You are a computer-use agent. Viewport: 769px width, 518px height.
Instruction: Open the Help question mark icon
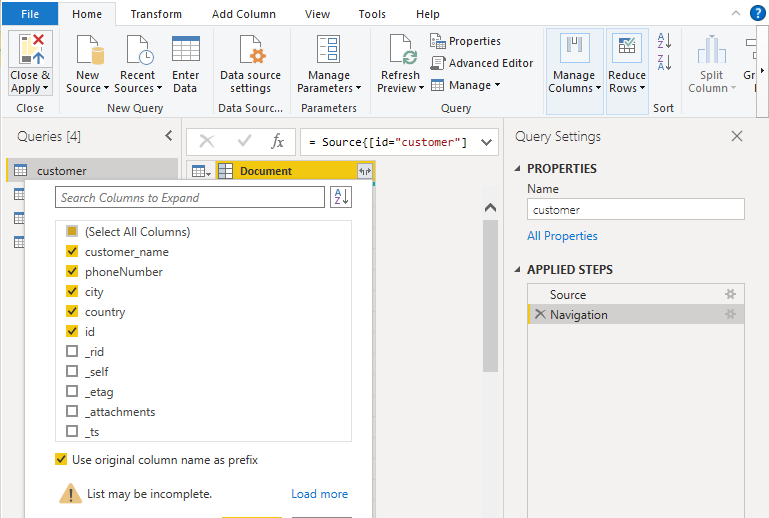(x=758, y=13)
